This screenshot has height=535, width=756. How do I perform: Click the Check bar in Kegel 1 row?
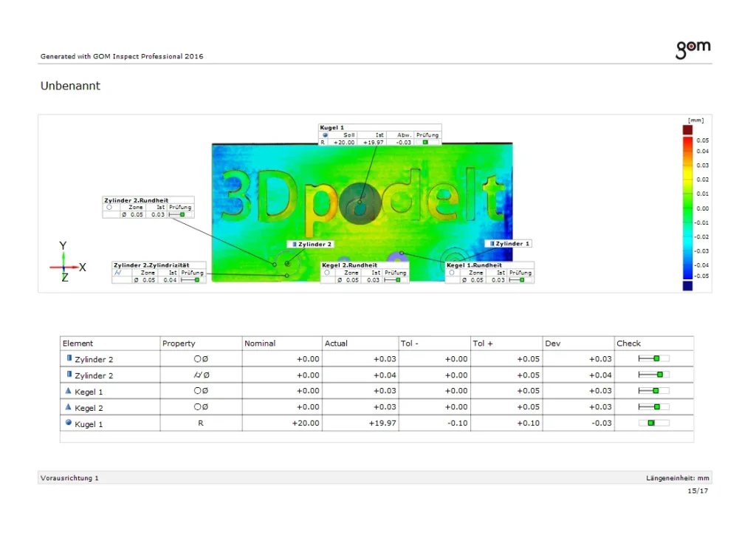653,391
